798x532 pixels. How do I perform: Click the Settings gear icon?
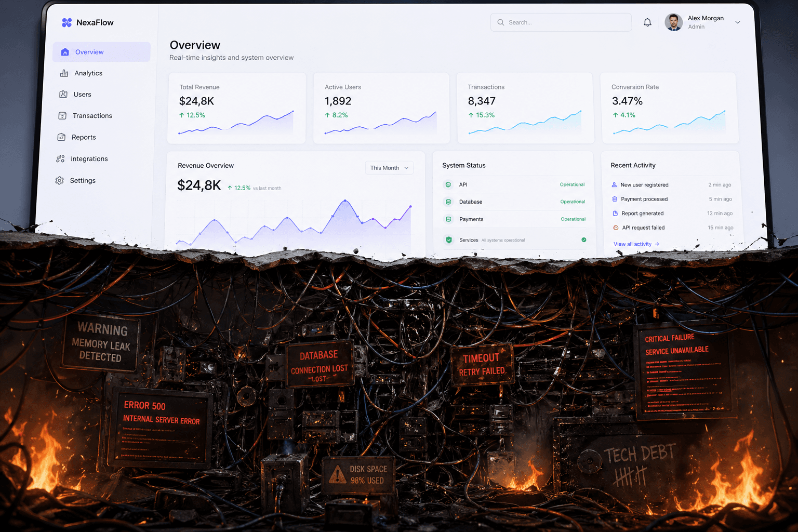tap(60, 180)
